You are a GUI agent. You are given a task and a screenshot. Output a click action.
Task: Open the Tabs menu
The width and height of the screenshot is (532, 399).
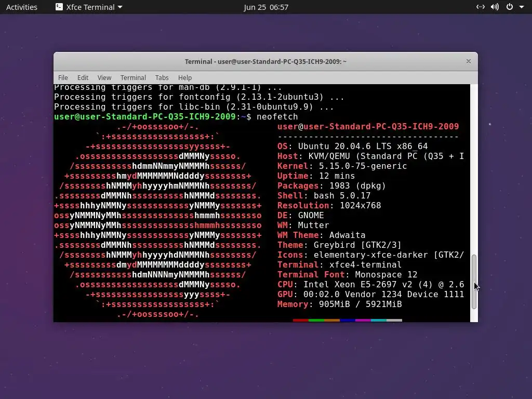(162, 78)
